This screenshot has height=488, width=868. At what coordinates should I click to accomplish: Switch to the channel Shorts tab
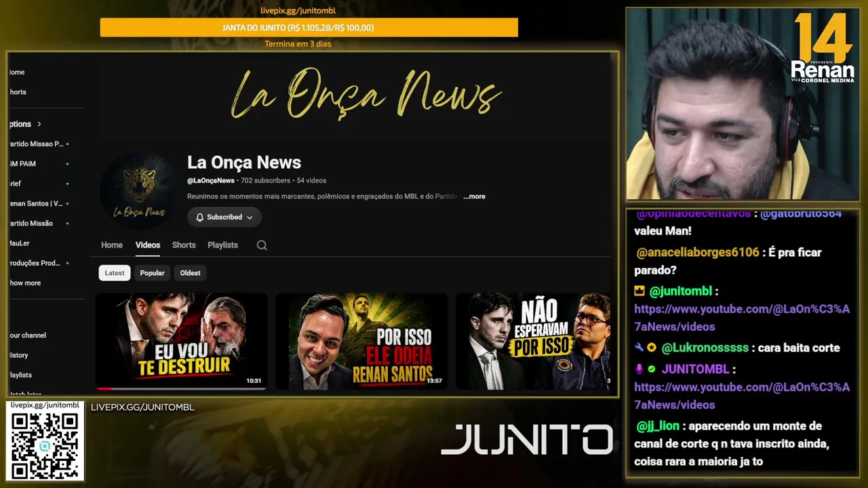[184, 245]
